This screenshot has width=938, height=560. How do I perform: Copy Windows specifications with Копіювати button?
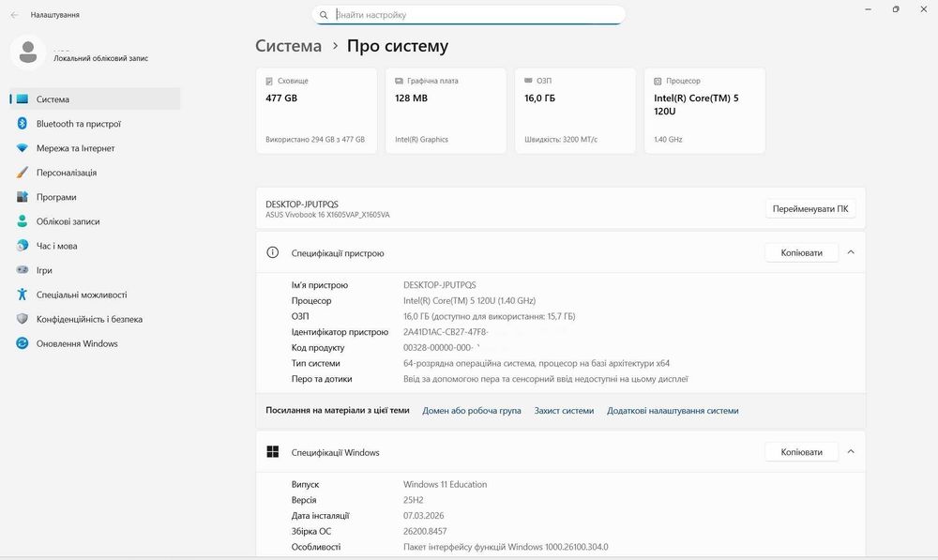[801, 452]
